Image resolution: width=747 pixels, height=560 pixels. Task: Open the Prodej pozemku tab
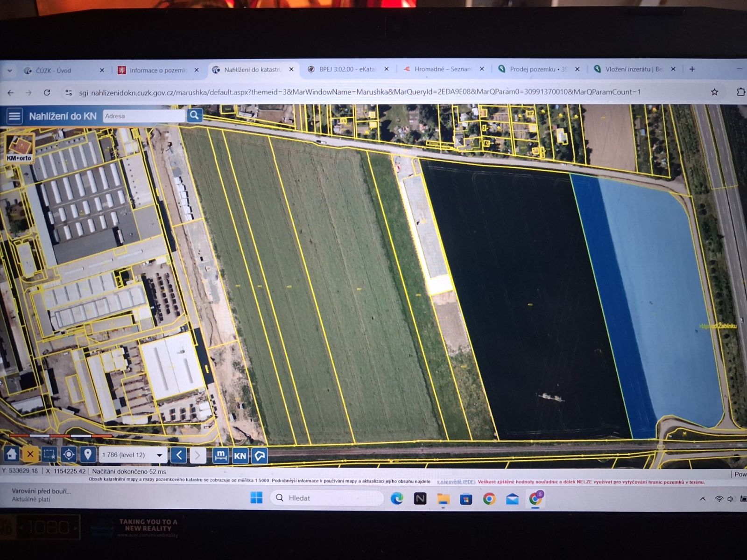pyautogui.click(x=538, y=69)
